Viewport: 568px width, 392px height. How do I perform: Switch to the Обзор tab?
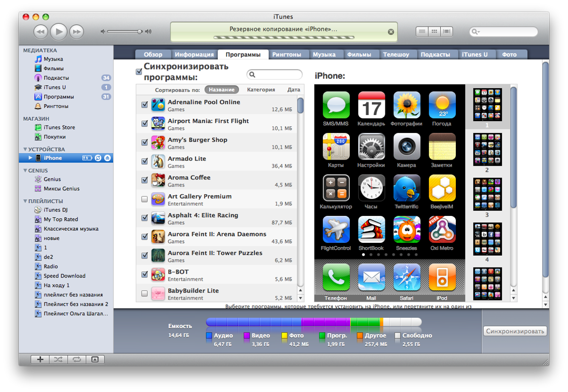[x=153, y=54]
